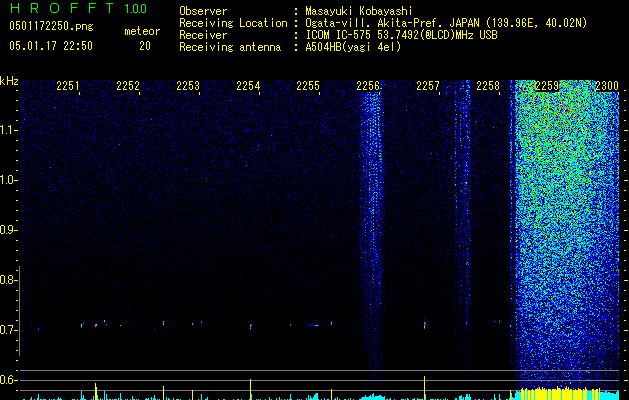Click the 2256 time marker

coord(368,85)
